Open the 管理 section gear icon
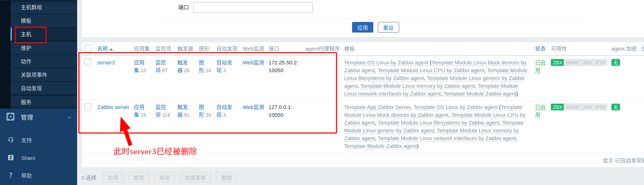The width and height of the screenshot is (644, 185). (11, 117)
